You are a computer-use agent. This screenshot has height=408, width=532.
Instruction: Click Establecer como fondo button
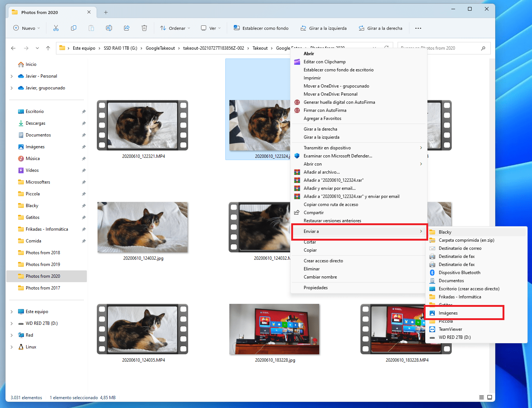point(261,28)
